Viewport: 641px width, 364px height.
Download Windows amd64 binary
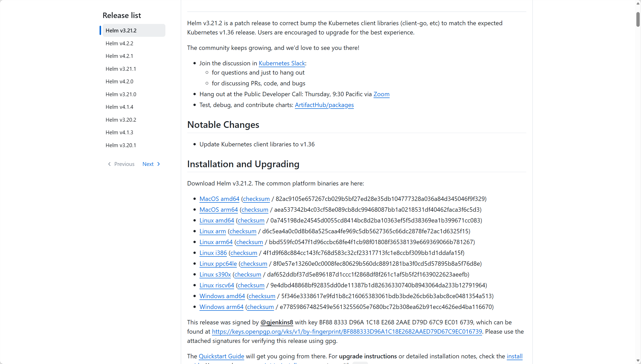click(222, 296)
